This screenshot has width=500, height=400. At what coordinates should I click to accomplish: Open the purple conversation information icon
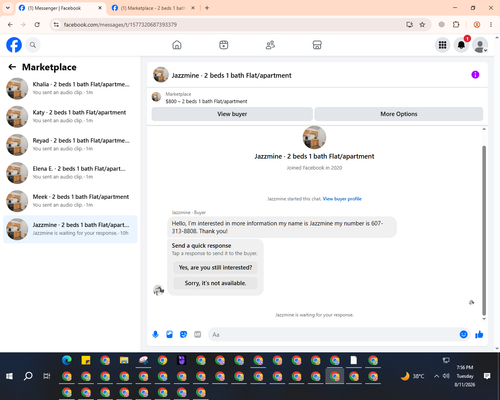pyautogui.click(x=475, y=75)
